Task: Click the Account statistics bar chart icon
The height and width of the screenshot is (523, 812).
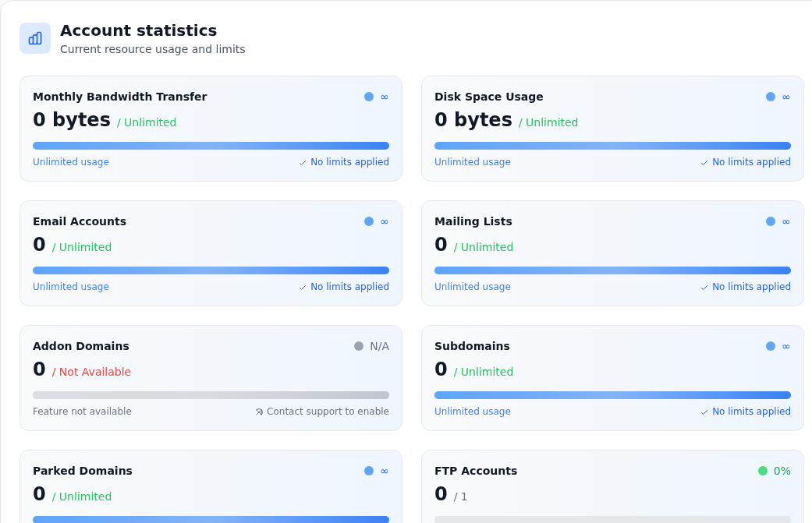Action: tap(35, 38)
